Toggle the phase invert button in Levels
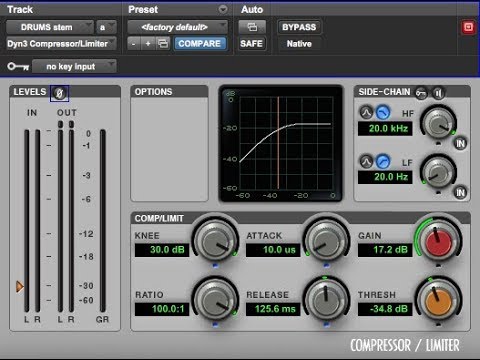The height and width of the screenshot is (360, 480). 59,93
